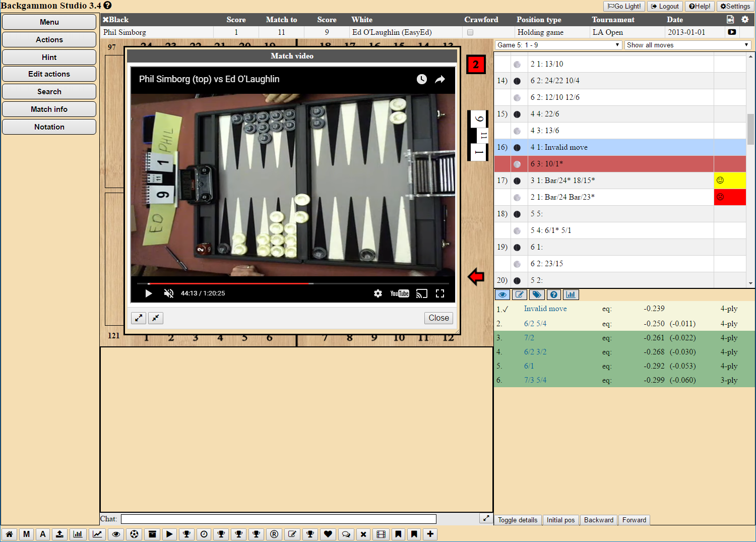Click the edit note icon above analysis list

520,294
